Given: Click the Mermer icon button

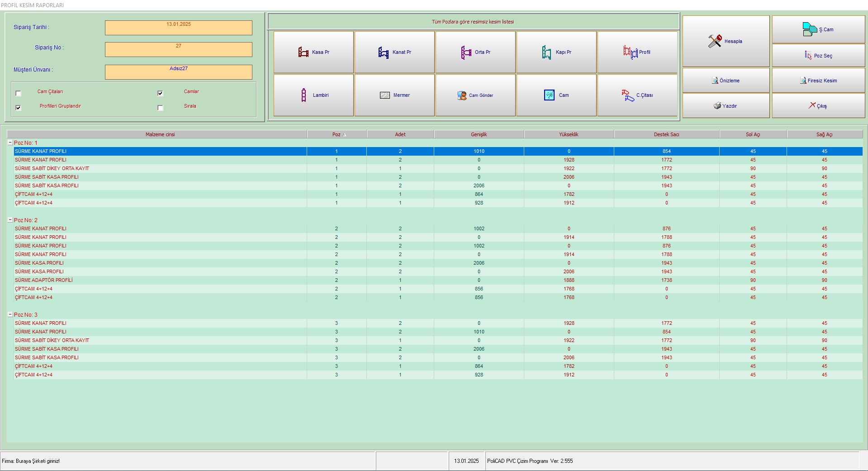Looking at the screenshot, I should click(x=385, y=95).
